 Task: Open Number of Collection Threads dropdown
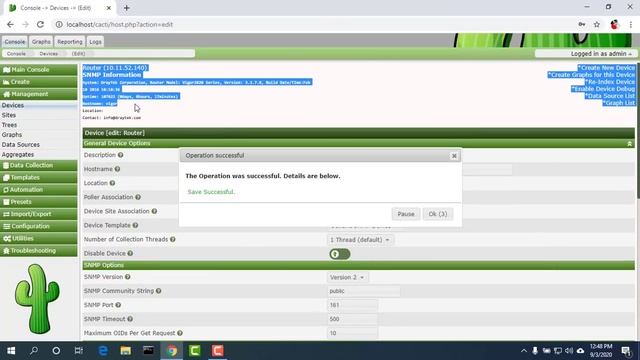pyautogui.click(x=360, y=240)
